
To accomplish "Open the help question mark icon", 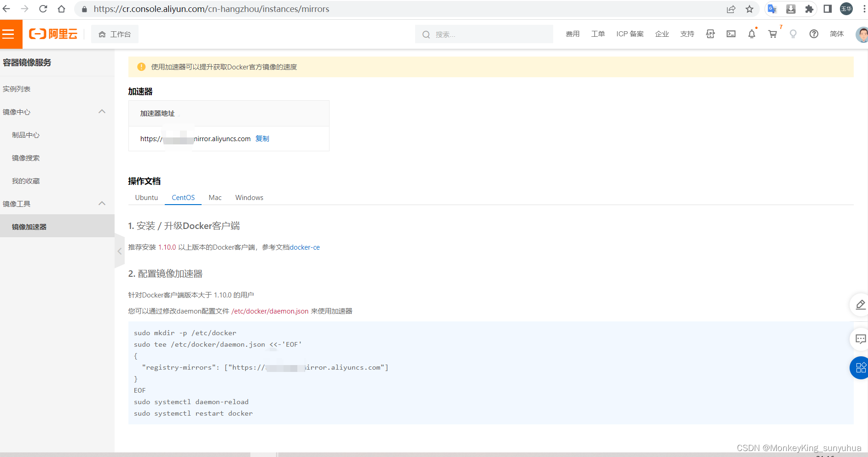I will [x=814, y=34].
